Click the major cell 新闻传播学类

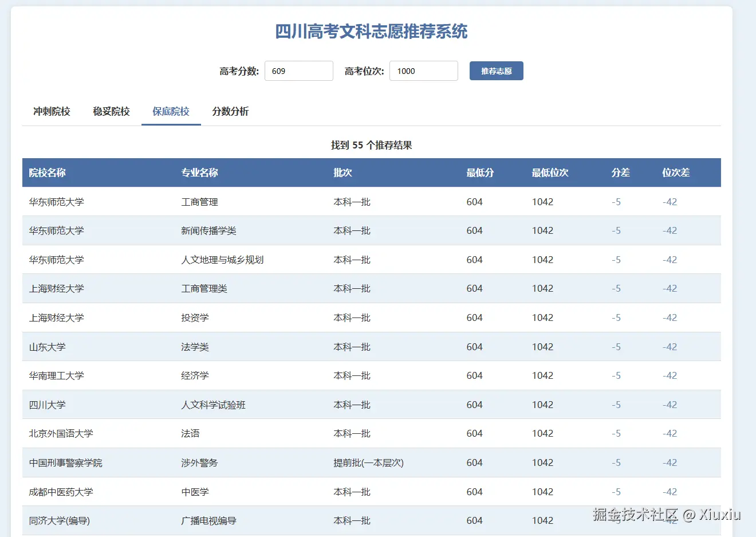[x=209, y=230]
